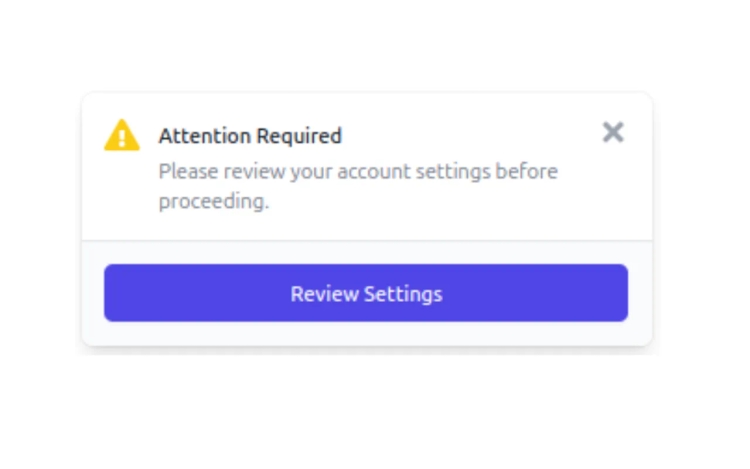The width and height of the screenshot is (750, 469).
Task: Click the 'Review Settings' label text
Action: [366, 294]
